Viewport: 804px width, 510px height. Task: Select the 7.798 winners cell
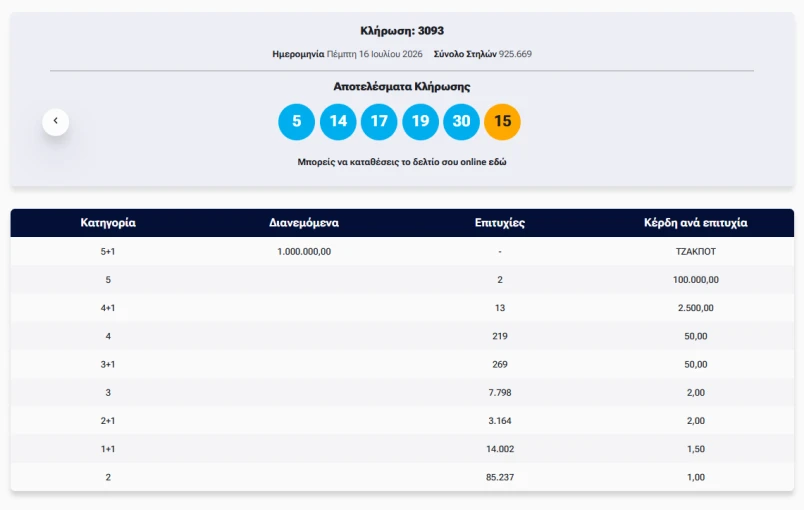coord(500,393)
